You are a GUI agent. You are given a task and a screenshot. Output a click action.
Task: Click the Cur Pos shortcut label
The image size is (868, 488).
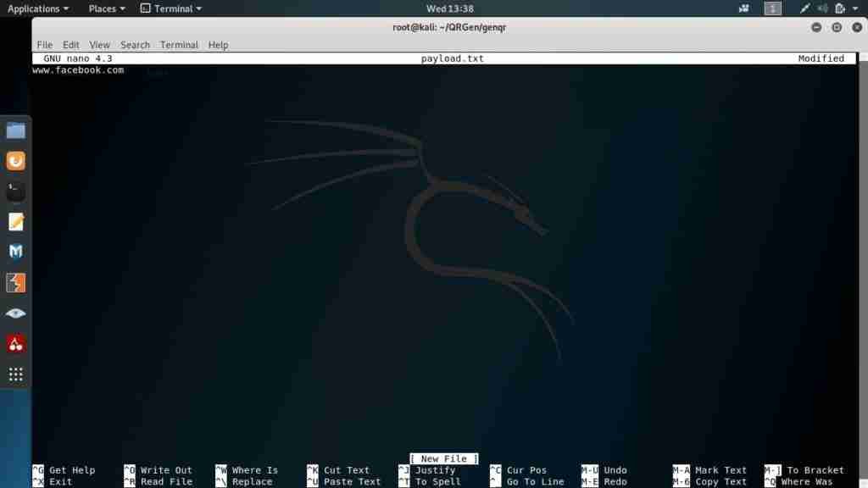click(x=526, y=469)
